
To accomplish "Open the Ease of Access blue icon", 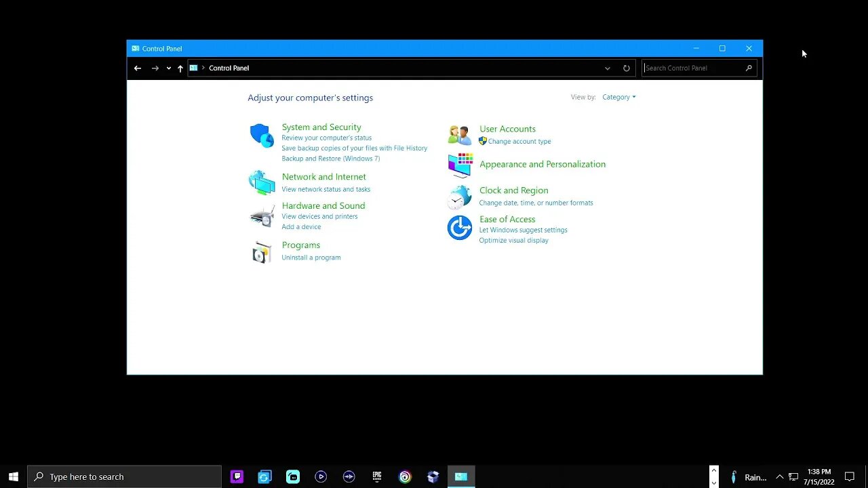I will 460,228.
